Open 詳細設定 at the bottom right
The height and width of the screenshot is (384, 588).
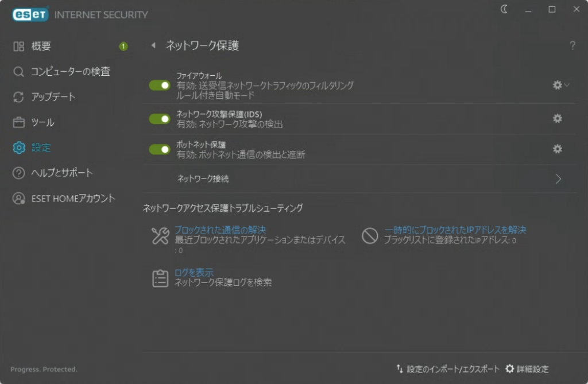[x=527, y=369]
